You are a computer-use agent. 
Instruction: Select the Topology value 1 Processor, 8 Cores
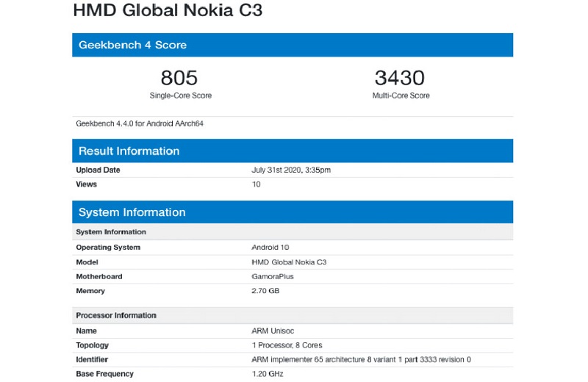click(287, 345)
